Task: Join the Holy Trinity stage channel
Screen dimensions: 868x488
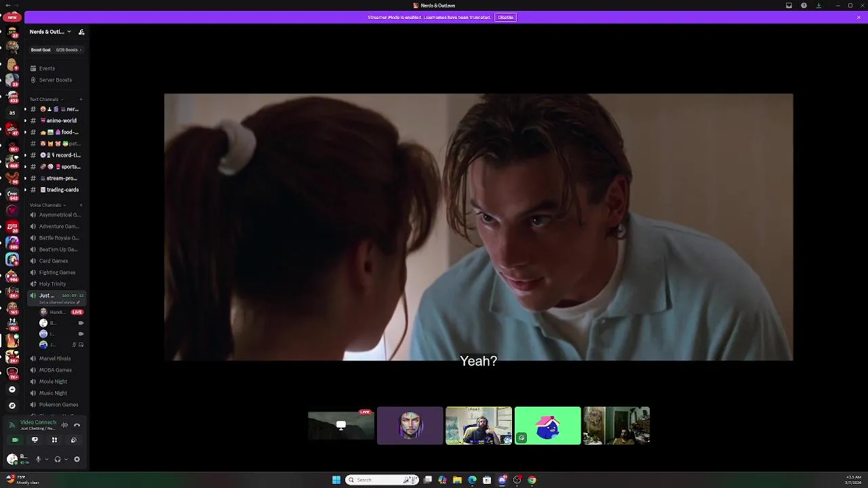Action: [x=56, y=284]
